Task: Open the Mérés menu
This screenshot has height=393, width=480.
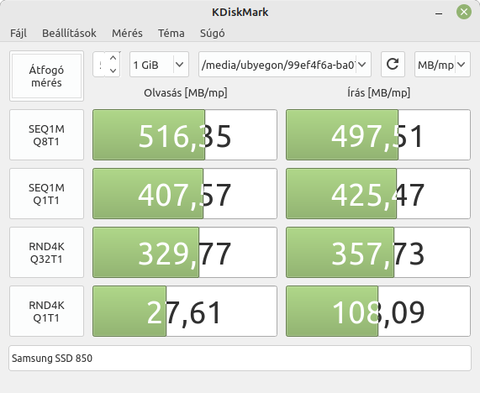Action: click(x=127, y=33)
